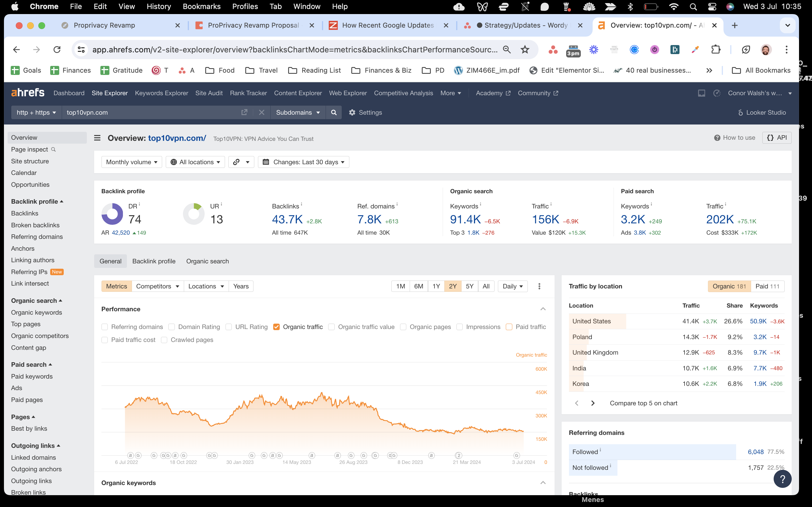Enable the Referring domains checkbox
The height and width of the screenshot is (507, 812).
(105, 327)
